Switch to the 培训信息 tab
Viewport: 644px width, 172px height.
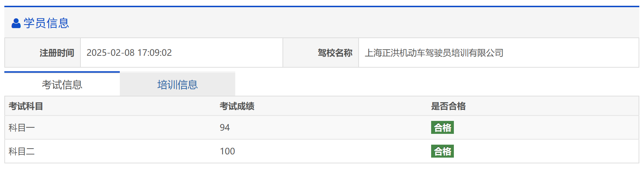[x=178, y=85]
